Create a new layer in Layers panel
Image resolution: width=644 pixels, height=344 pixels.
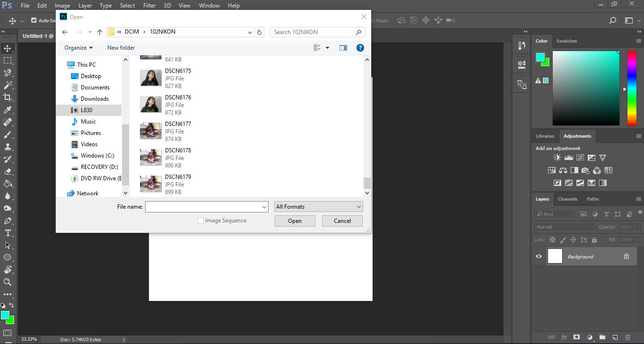coord(615,337)
